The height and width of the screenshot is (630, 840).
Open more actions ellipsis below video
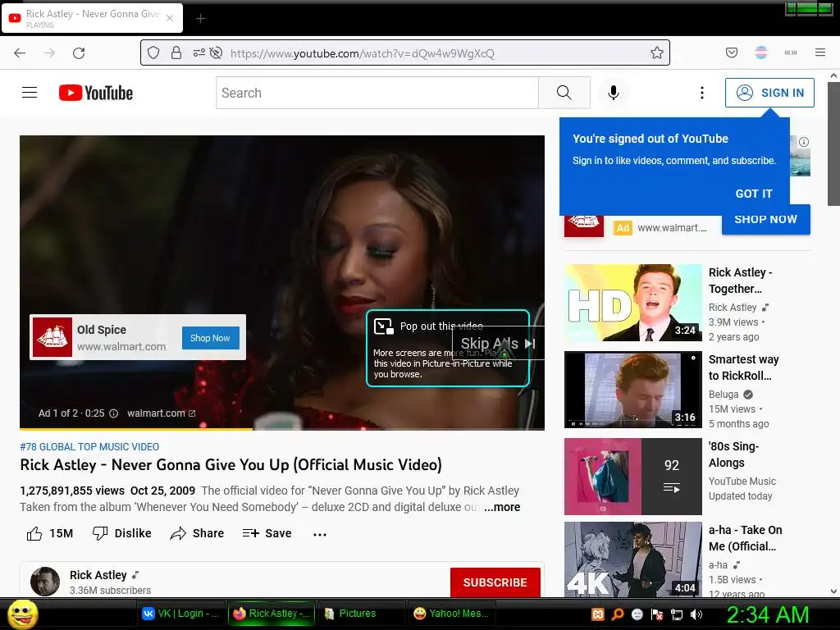click(x=320, y=534)
